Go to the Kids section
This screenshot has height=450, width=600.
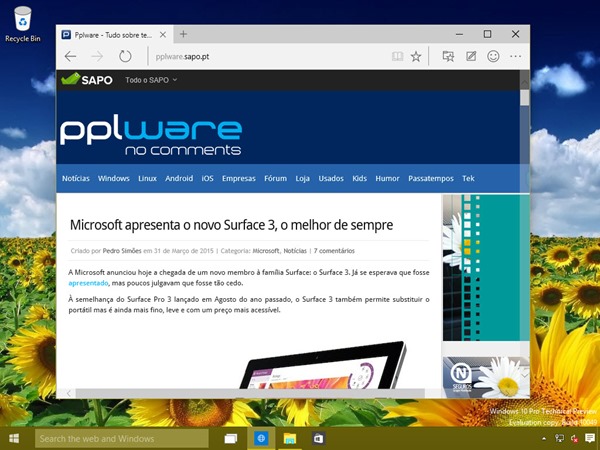click(359, 178)
